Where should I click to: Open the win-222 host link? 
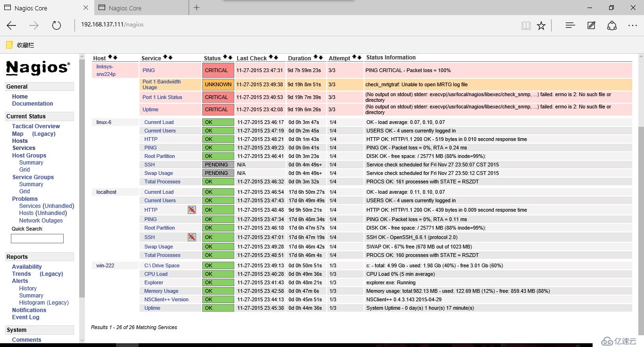105,265
